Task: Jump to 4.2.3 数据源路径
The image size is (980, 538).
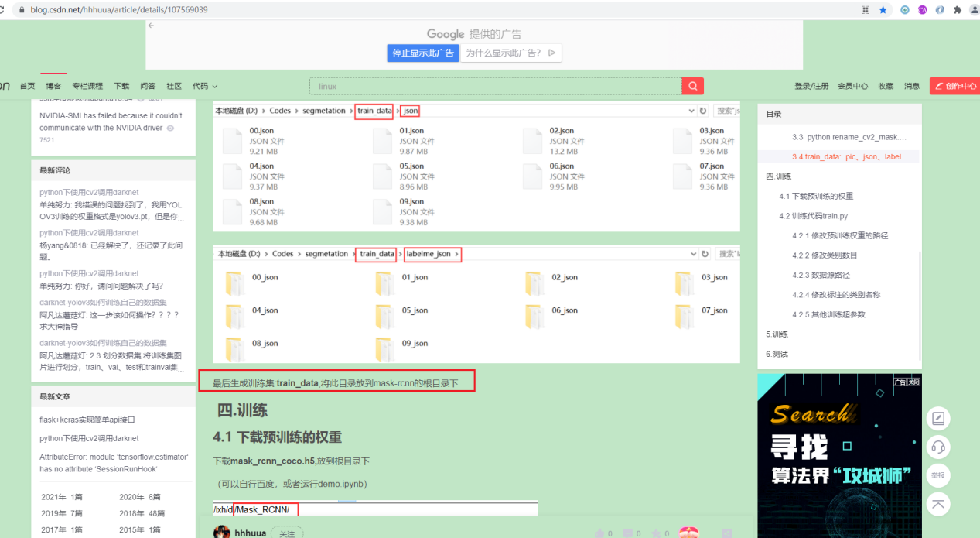Action: [x=821, y=275]
